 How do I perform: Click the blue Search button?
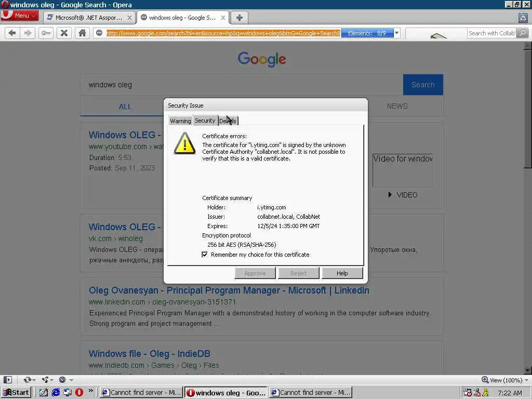coord(423,85)
